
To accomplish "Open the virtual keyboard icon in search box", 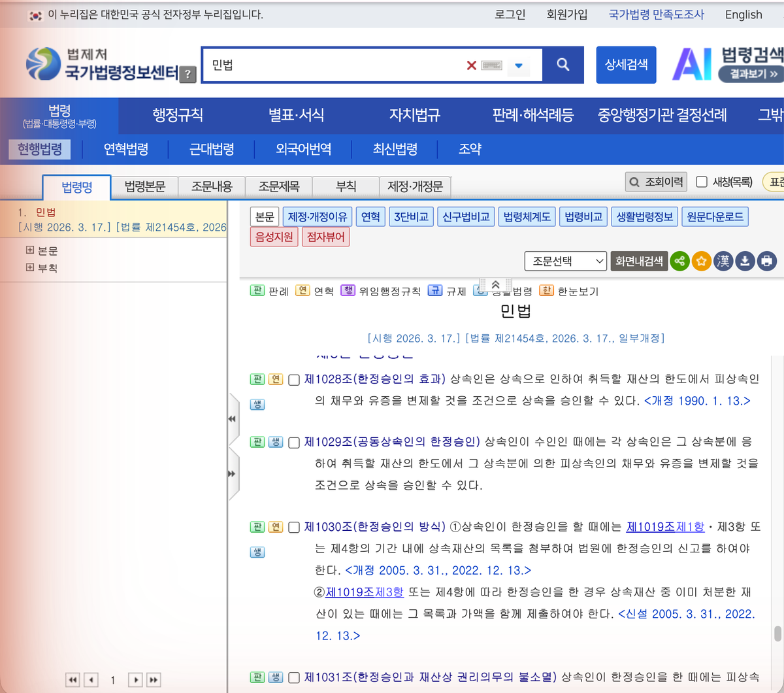I will (492, 65).
